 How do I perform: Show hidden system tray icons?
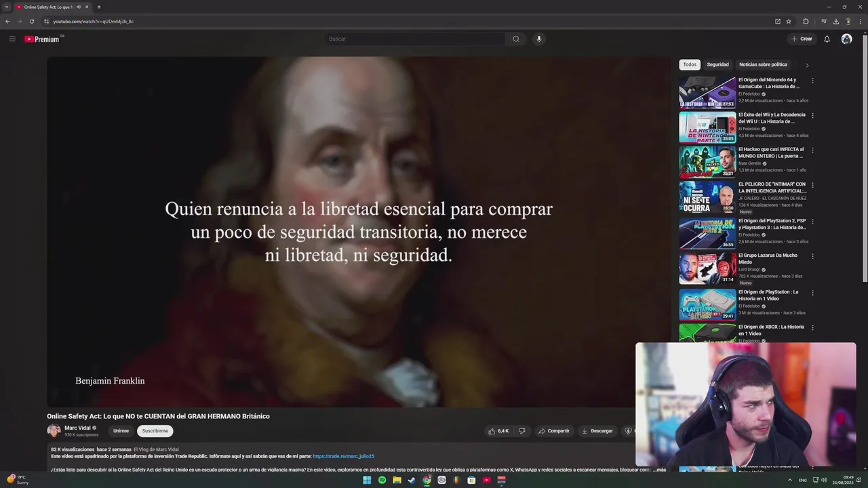coord(789,480)
